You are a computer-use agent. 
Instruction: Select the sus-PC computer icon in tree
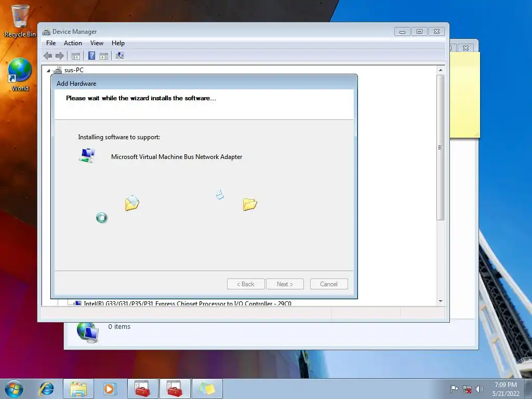(x=58, y=70)
